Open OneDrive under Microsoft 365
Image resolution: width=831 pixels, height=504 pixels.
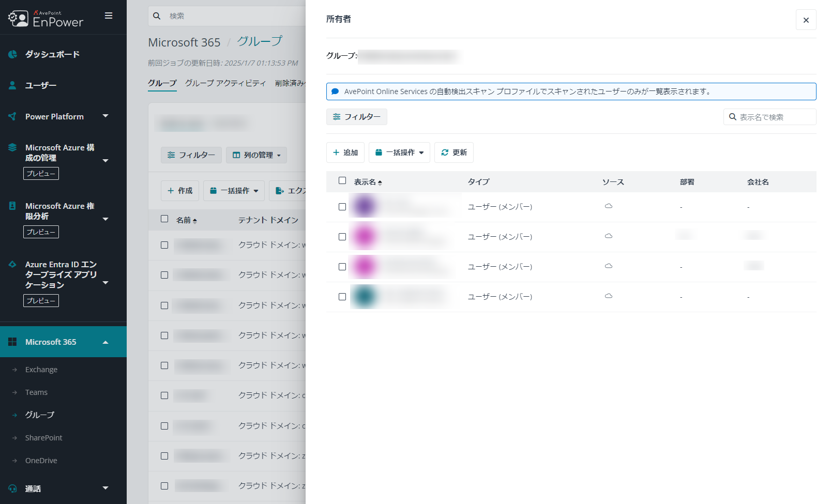click(41, 461)
